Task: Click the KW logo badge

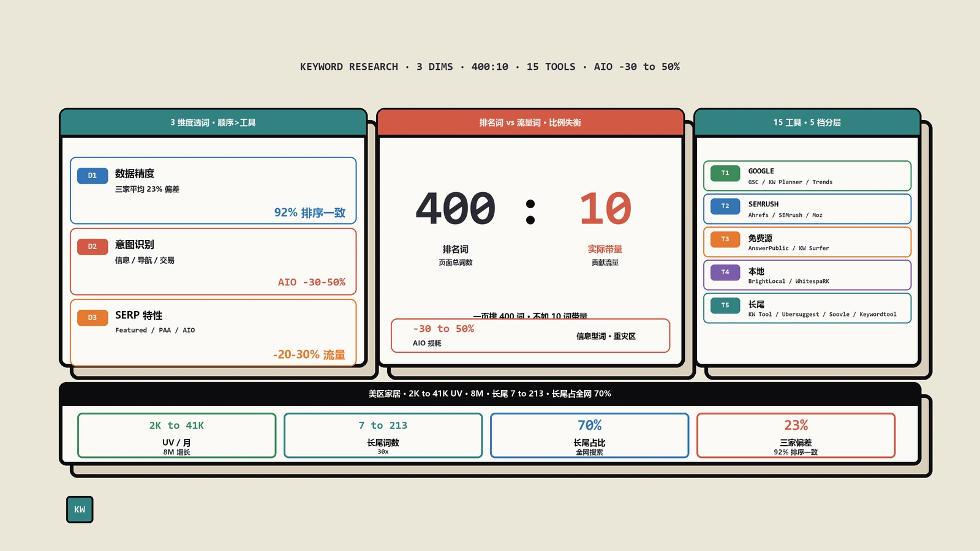Action: 80,509
